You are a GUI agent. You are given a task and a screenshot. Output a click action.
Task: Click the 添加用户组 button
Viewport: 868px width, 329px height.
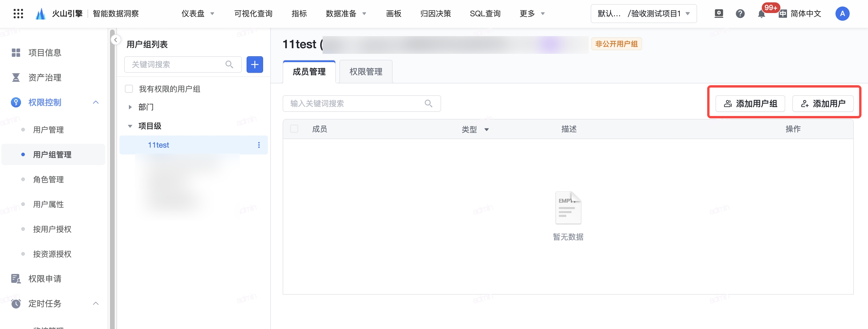pos(750,104)
